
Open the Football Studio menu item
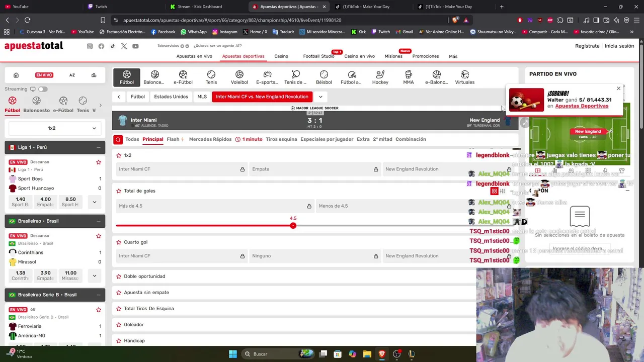[x=318, y=56]
